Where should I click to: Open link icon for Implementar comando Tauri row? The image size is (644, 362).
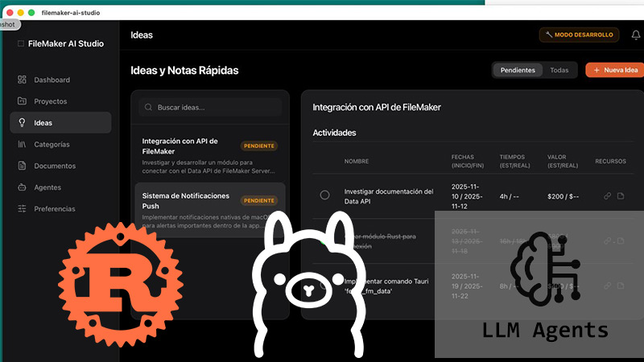coord(607,286)
